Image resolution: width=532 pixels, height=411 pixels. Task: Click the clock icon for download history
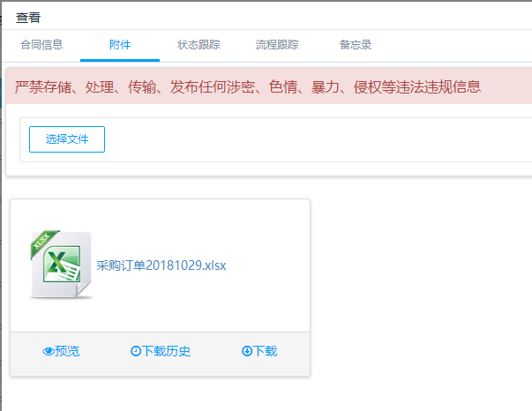(x=136, y=352)
